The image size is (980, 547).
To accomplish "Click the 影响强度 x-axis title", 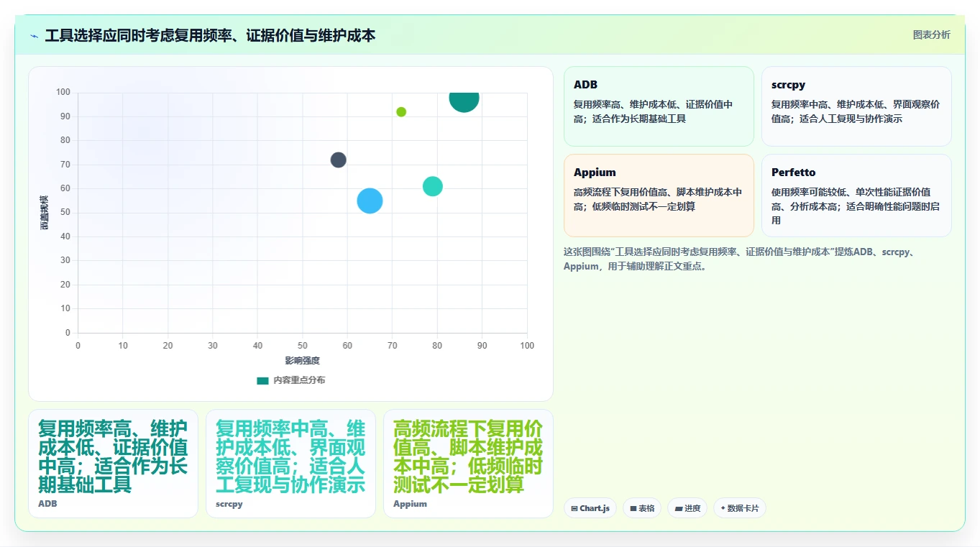I will 303,360.
